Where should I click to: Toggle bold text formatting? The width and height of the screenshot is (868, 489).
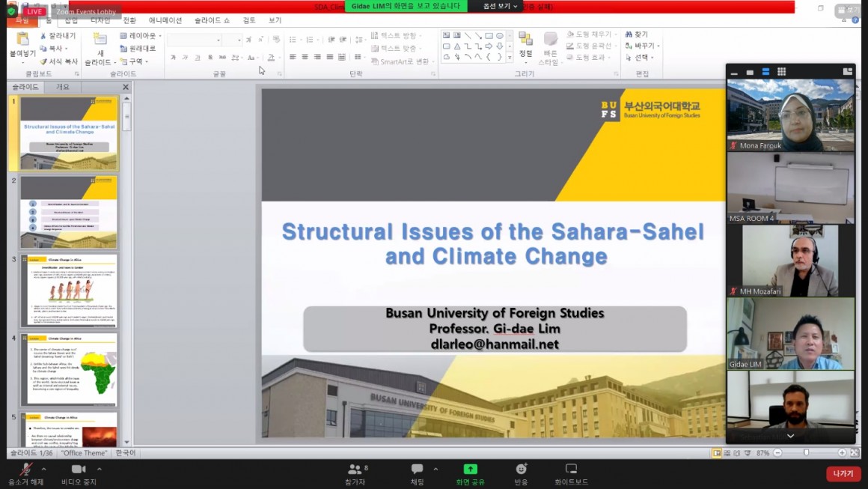coord(174,57)
